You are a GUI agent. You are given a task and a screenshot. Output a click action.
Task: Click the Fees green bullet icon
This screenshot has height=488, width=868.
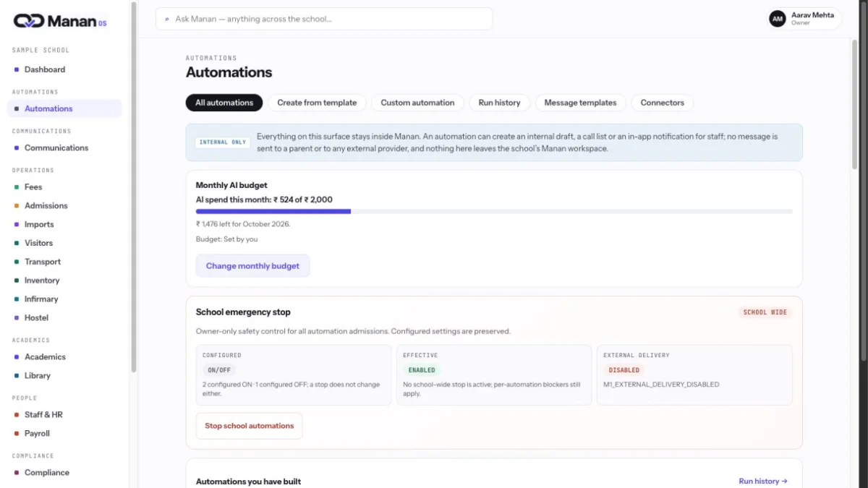[17, 187]
